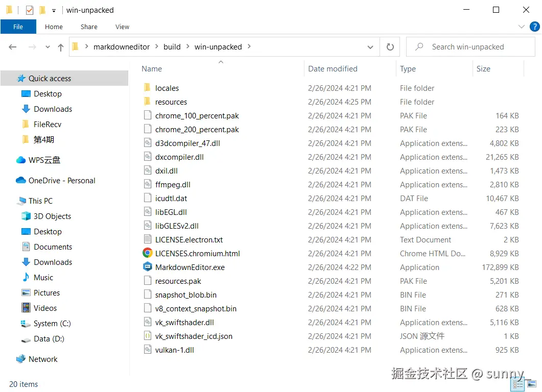Open the View ribbon tab
The width and height of the screenshot is (542, 392).
(122, 27)
